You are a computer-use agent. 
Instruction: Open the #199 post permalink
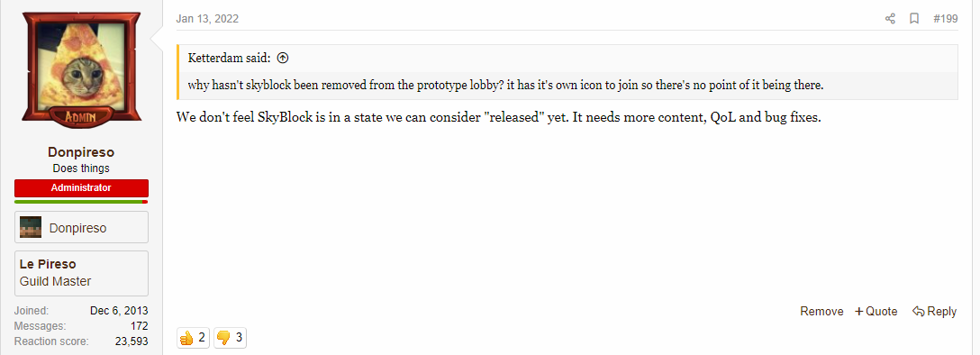click(x=945, y=19)
